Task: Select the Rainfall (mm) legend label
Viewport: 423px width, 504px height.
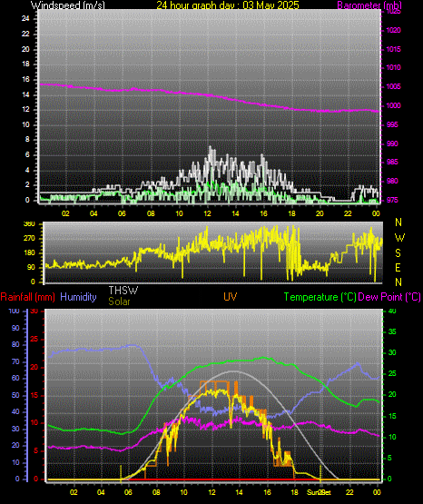Action: 27,297
